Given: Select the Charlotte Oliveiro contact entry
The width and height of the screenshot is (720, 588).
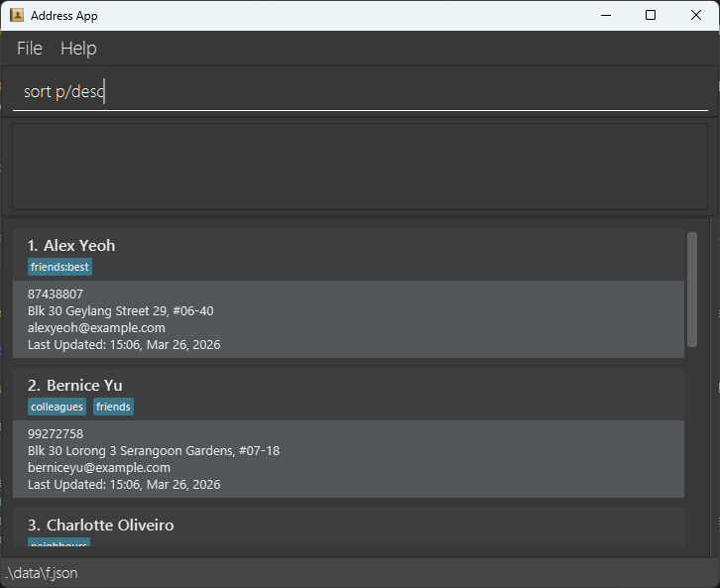Looking at the screenshot, I should [100, 526].
